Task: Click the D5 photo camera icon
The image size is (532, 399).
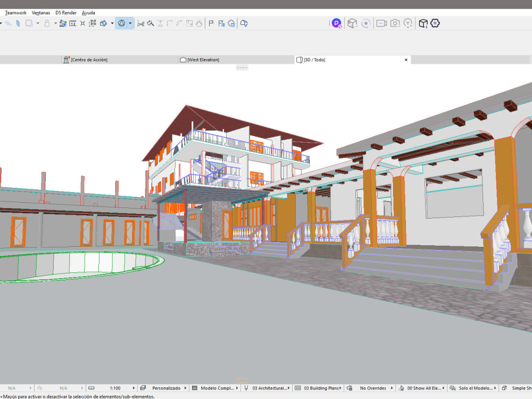Action: pyautogui.click(x=395, y=23)
